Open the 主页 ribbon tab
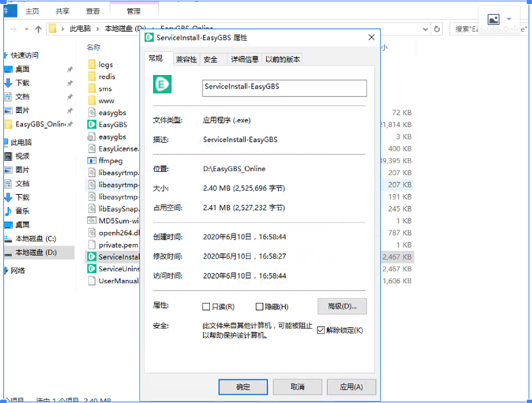This screenshot has width=532, height=403. pos(32,11)
